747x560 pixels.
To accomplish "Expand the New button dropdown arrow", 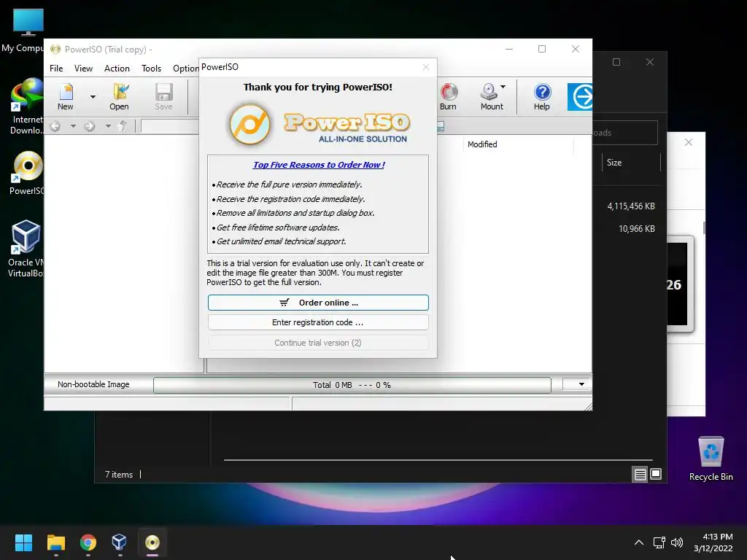I will click(93, 97).
